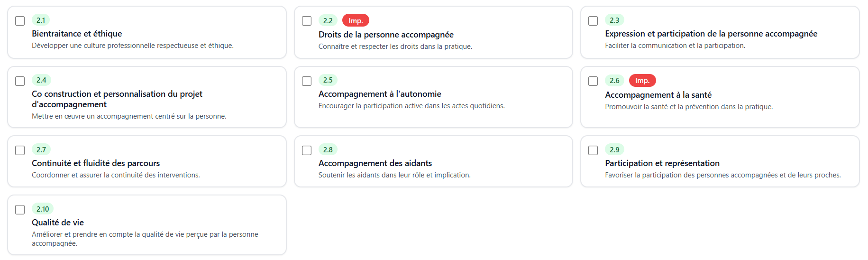Toggle the Participation et représentation checkbox
Viewport: 868px width, 260px height.
(x=593, y=150)
